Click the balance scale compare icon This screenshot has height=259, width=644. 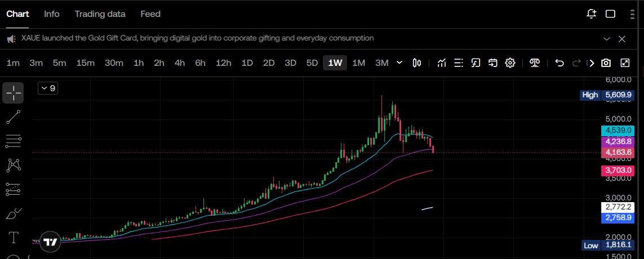(534, 63)
